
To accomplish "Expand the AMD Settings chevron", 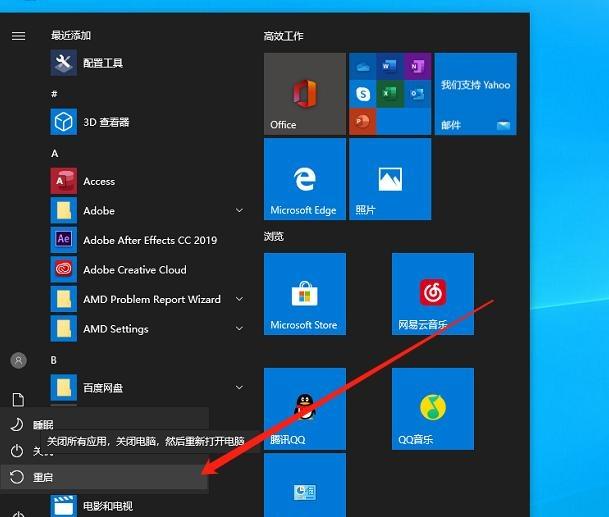I will click(x=240, y=329).
